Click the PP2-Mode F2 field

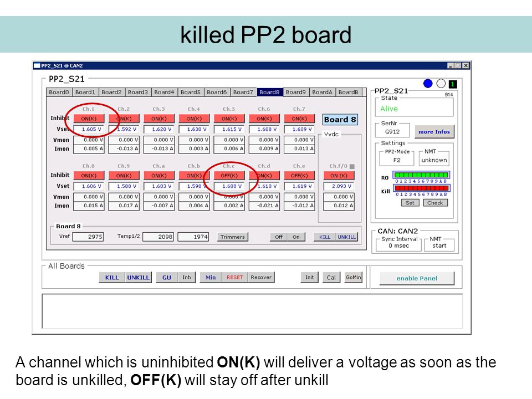pyautogui.click(x=397, y=160)
